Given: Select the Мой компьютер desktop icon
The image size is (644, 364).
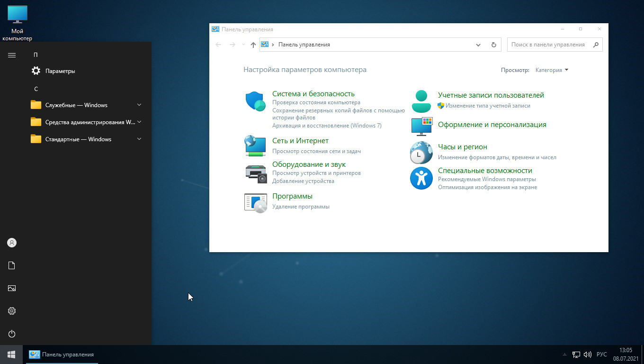Looking at the screenshot, I should tap(18, 23).
